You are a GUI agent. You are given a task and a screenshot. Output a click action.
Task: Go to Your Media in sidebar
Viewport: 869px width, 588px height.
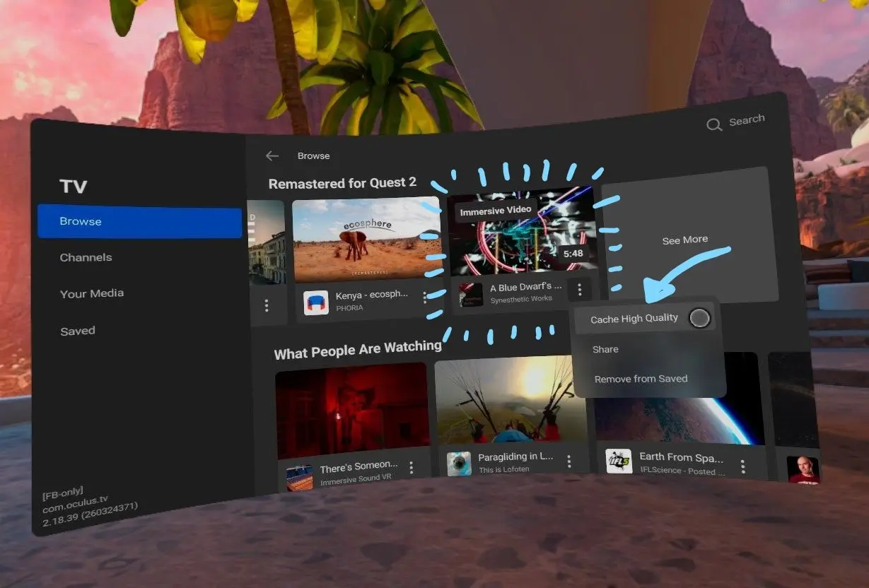92,293
